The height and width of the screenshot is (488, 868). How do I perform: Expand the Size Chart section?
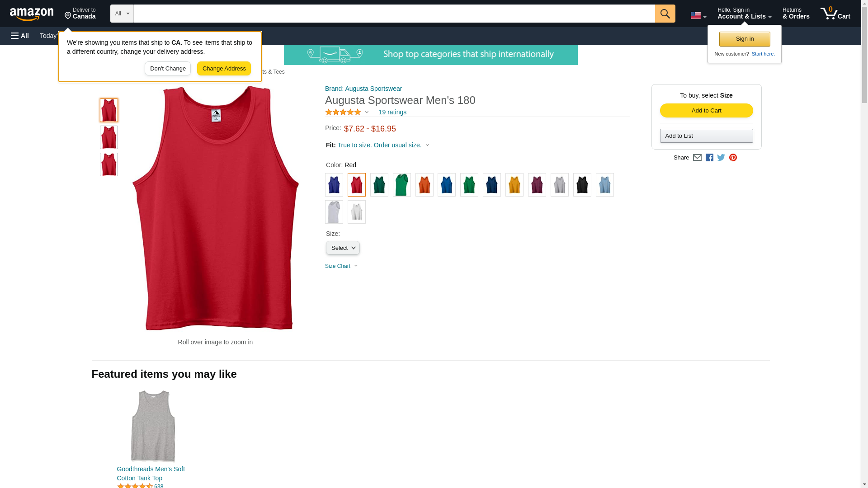pyautogui.click(x=341, y=266)
